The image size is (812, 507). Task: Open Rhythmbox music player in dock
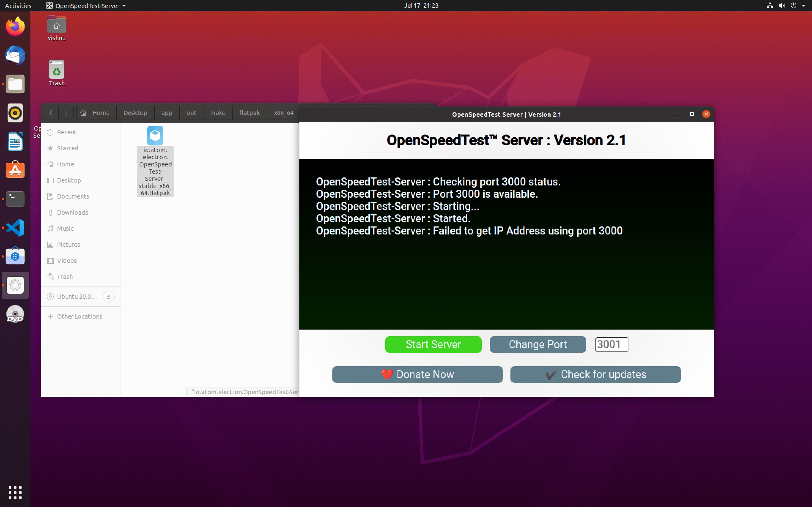click(x=15, y=113)
